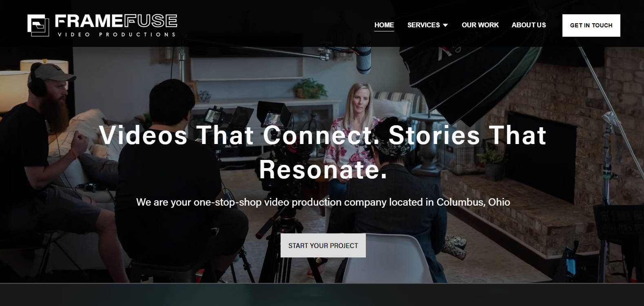Click the Columbus, Ohio subtitle text

coord(323,202)
